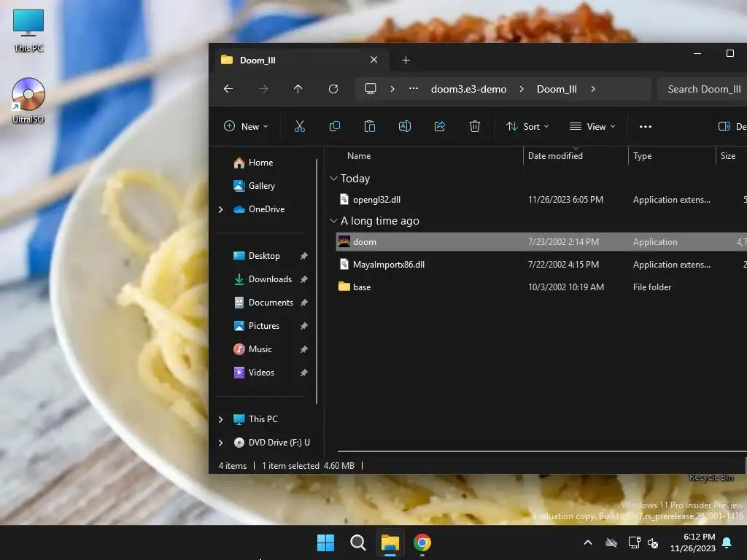Open the Windows Start menu

point(325,542)
